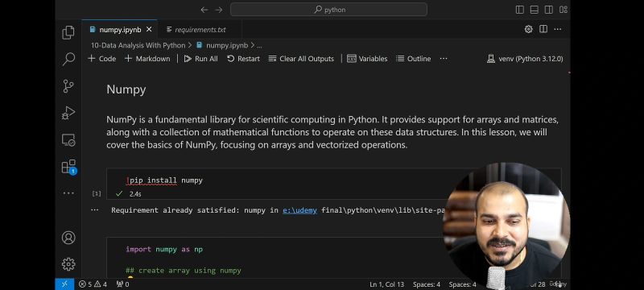Switch to the requirements.txt tab
Image resolution: width=644 pixels, height=290 pixels.
(x=196, y=30)
